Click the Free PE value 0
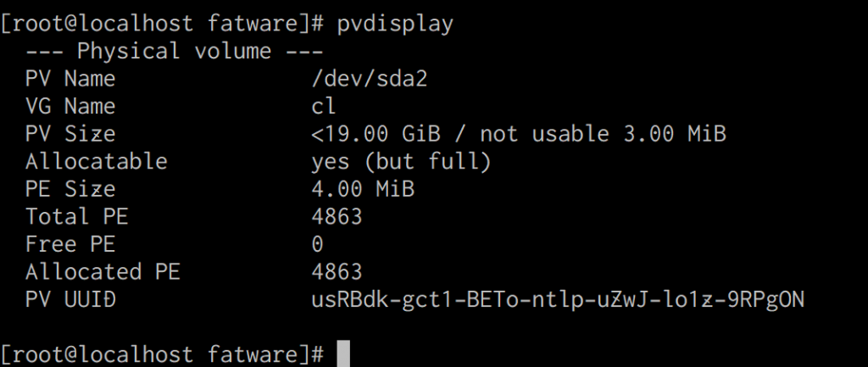 tap(317, 244)
